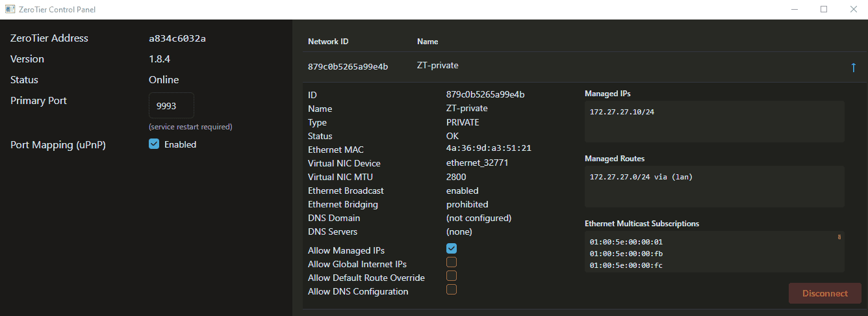Image resolution: width=868 pixels, height=316 pixels.
Task: Click the ZeroTier address a834c6032a
Action: (177, 38)
